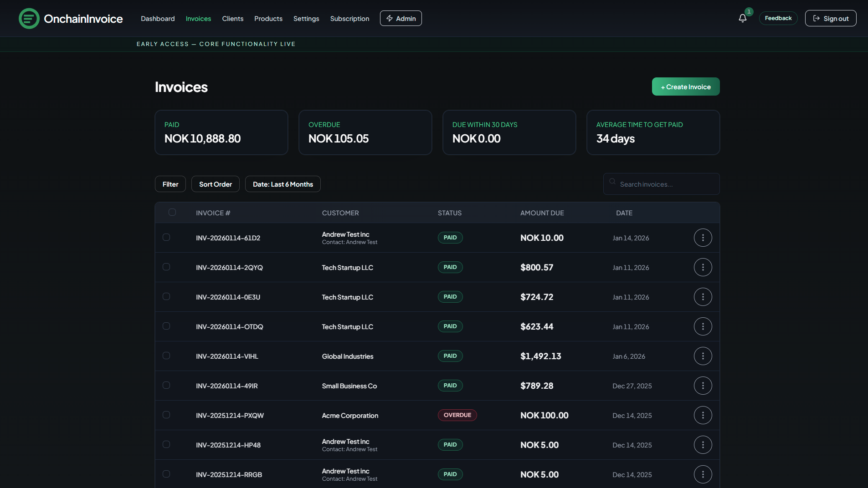Screen dimensions: 868x488
Task: Select all invoices via header checkbox
Action: [x=172, y=212]
